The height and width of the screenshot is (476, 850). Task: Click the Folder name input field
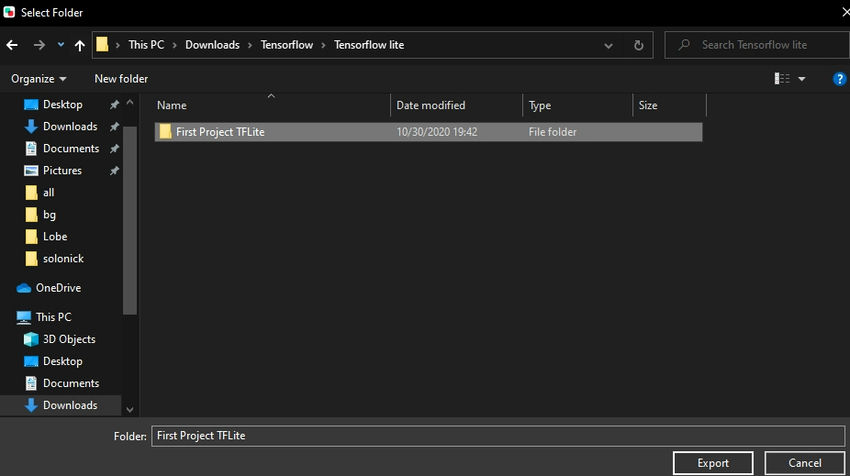point(498,436)
